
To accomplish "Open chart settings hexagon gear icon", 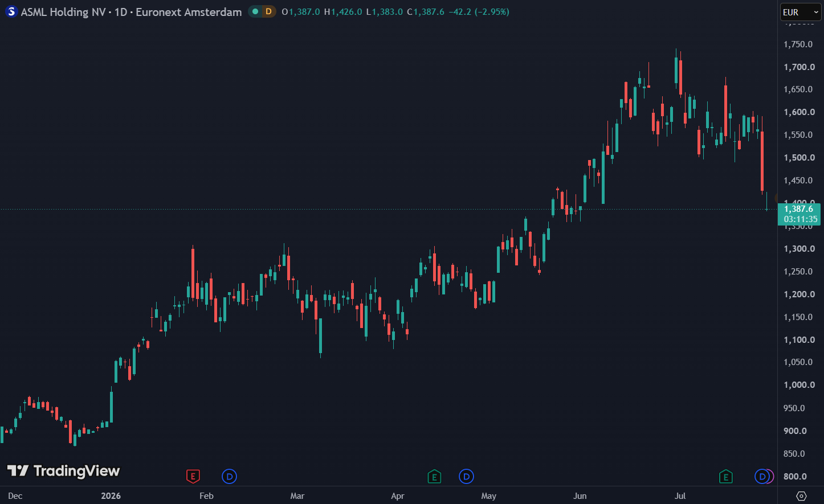I will pyautogui.click(x=801, y=495).
